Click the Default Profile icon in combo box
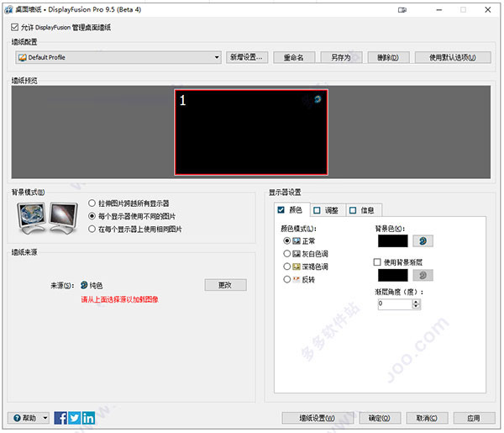 [x=22, y=57]
